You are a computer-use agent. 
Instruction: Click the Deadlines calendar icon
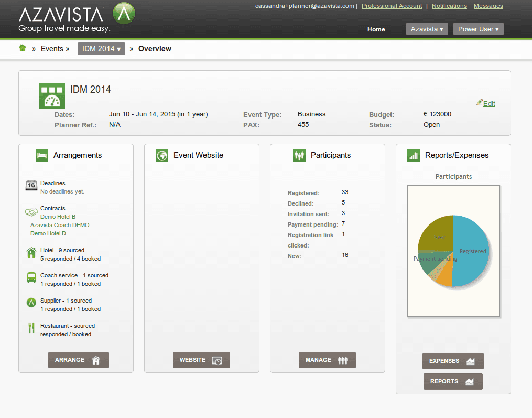point(31,186)
